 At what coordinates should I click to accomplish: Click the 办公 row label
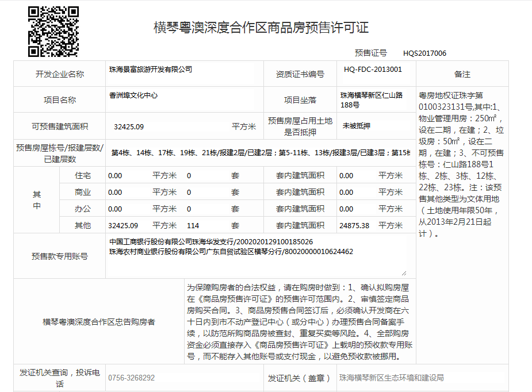click(x=83, y=209)
